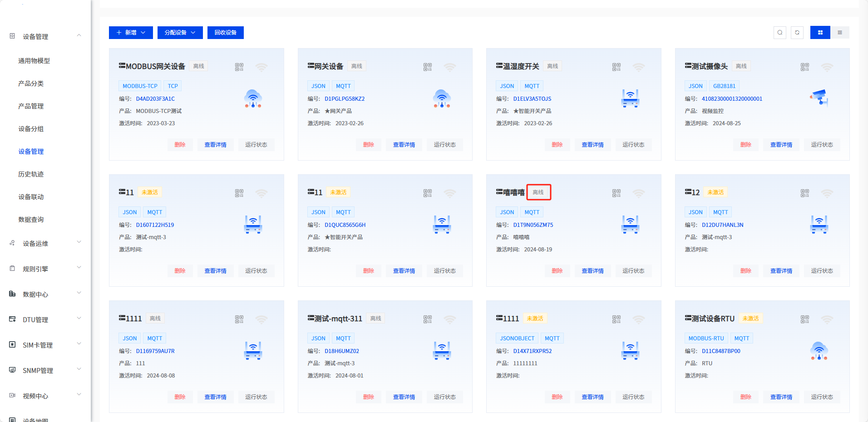Show QR code for 温湿度开关 device

(616, 67)
